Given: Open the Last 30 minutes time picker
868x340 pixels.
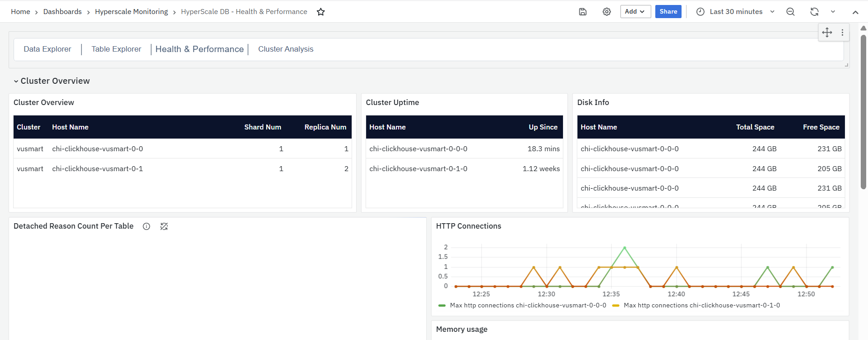Looking at the screenshot, I should (x=735, y=12).
